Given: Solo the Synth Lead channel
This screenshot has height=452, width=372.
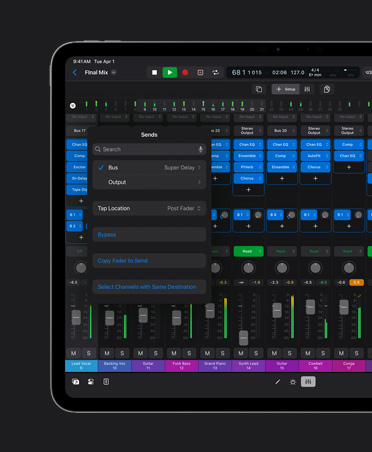Looking at the screenshot, I should click(x=256, y=353).
